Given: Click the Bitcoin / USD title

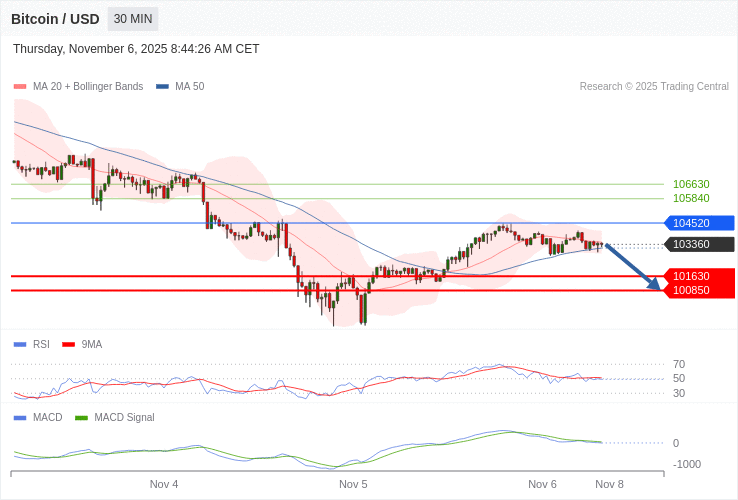Looking at the screenshot, I should [55, 19].
